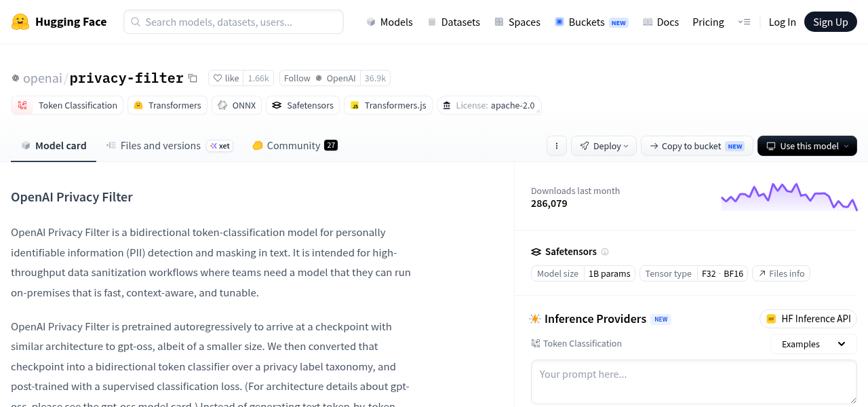Copy model name with the copy icon
This screenshot has height=407, width=868.
point(193,78)
